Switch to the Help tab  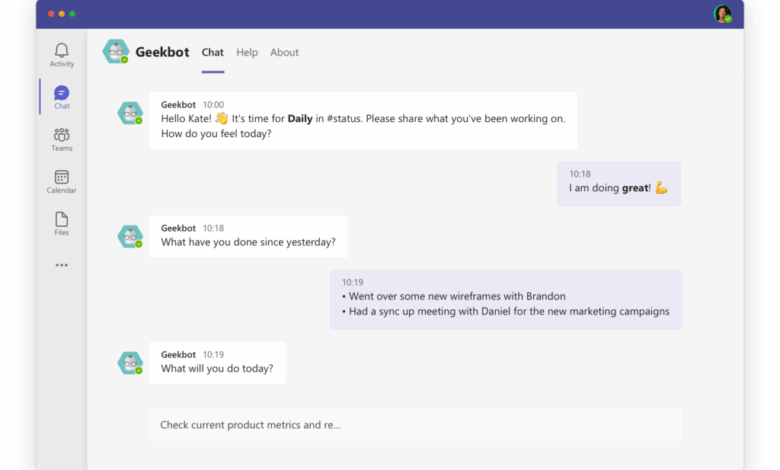247,52
